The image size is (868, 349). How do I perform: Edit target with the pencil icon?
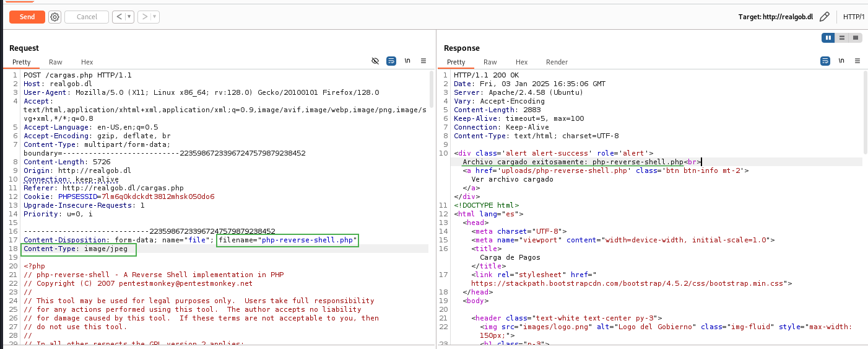[824, 17]
